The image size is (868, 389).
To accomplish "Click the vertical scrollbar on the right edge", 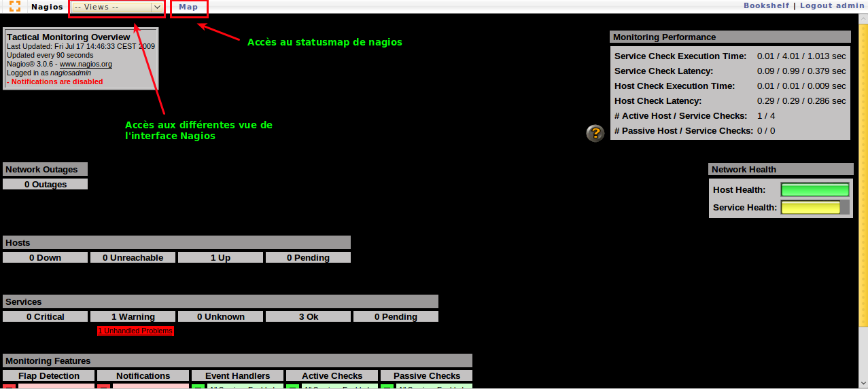I will [x=863, y=204].
